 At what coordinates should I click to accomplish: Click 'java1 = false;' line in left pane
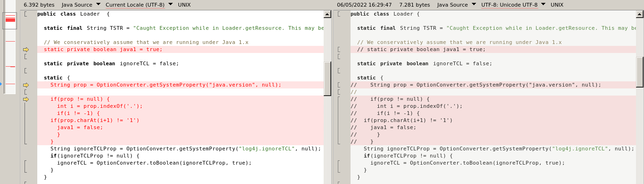(x=80, y=128)
